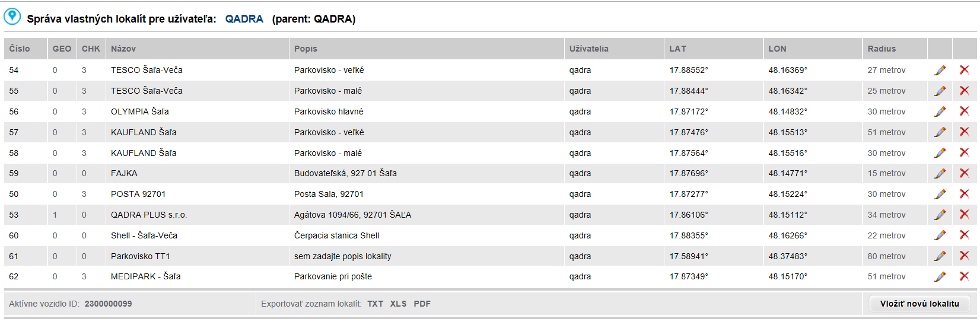The width and height of the screenshot is (980, 325).
Task: Click the Radius column header
Action: click(x=882, y=49)
